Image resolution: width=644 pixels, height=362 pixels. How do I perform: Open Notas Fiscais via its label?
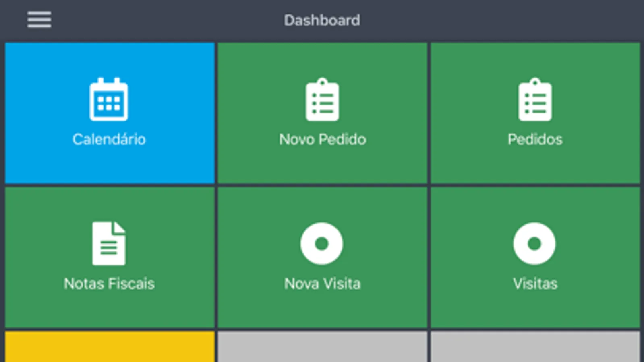pyautogui.click(x=109, y=284)
